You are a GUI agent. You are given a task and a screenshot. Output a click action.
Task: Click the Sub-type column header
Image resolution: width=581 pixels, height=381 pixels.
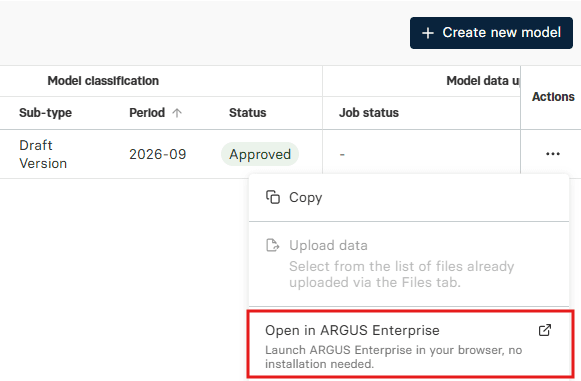coord(46,113)
